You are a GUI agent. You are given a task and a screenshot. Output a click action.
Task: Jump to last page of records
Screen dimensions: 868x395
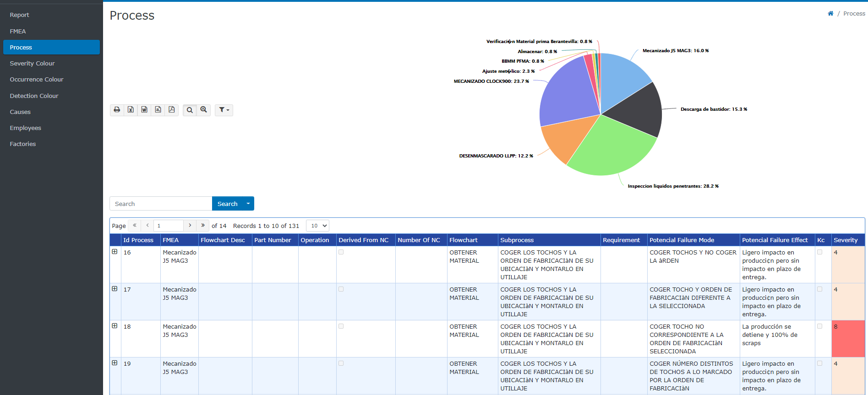pos(202,225)
